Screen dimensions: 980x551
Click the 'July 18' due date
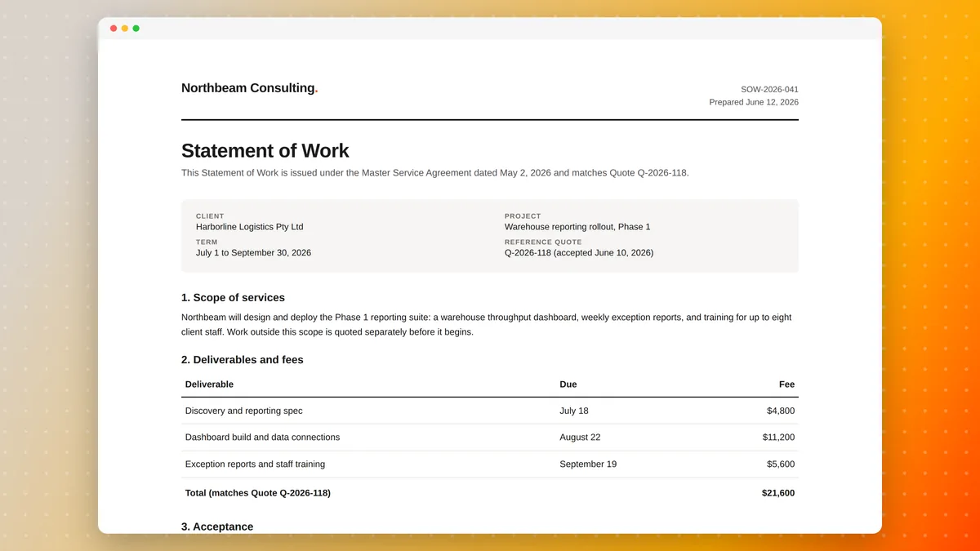pyautogui.click(x=574, y=411)
